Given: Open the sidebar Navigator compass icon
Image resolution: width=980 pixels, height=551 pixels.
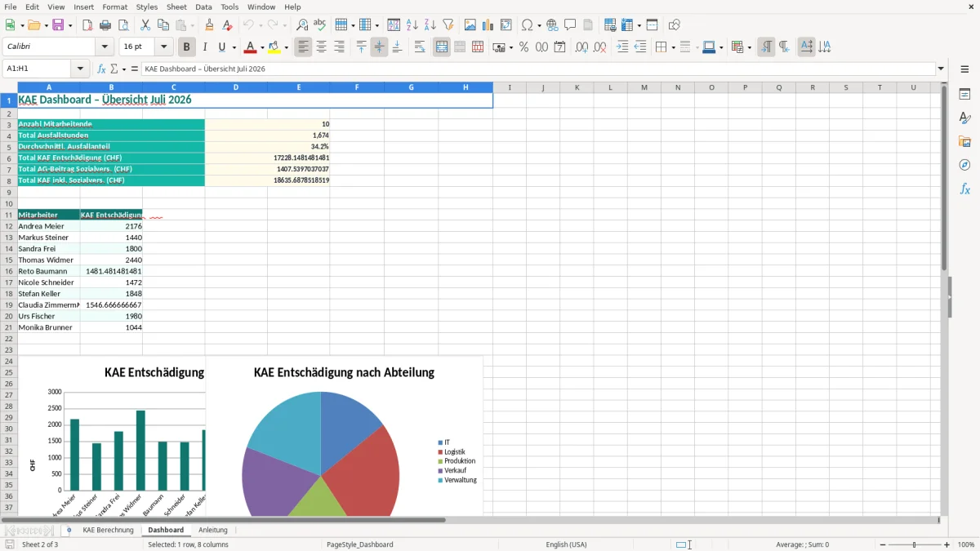Looking at the screenshot, I should tap(964, 165).
